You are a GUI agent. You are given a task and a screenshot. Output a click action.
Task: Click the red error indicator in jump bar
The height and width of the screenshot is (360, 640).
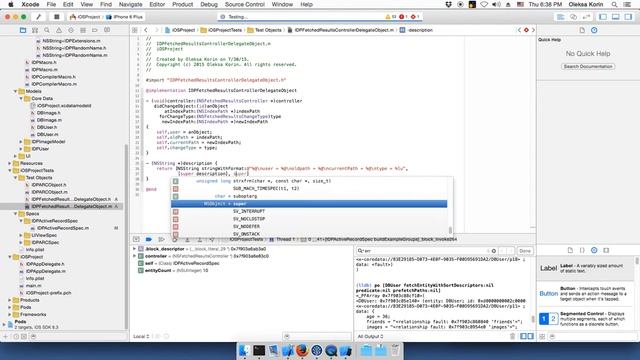pos(526,30)
